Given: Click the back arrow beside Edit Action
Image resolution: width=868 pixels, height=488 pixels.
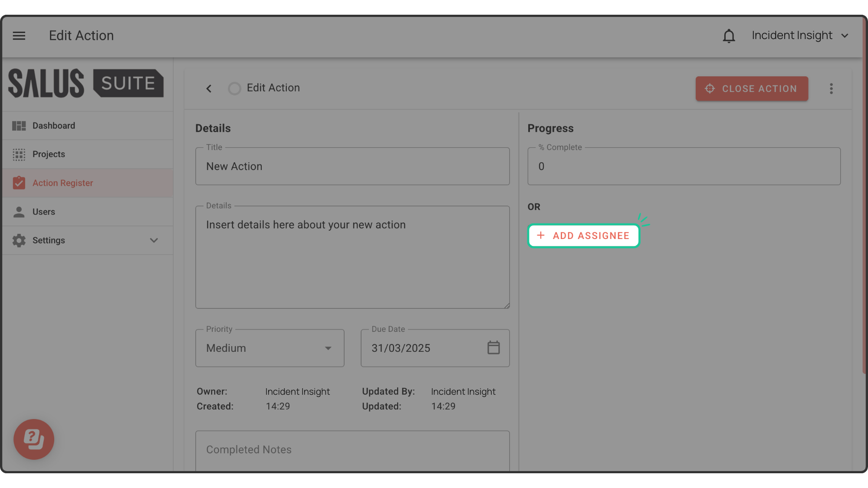Looking at the screenshot, I should [x=209, y=88].
